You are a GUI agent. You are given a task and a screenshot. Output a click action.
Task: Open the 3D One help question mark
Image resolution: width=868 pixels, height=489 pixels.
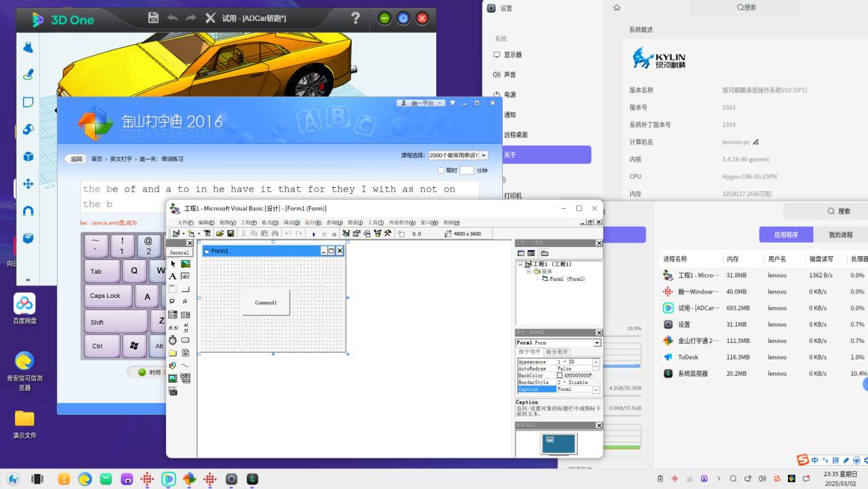[x=355, y=18]
